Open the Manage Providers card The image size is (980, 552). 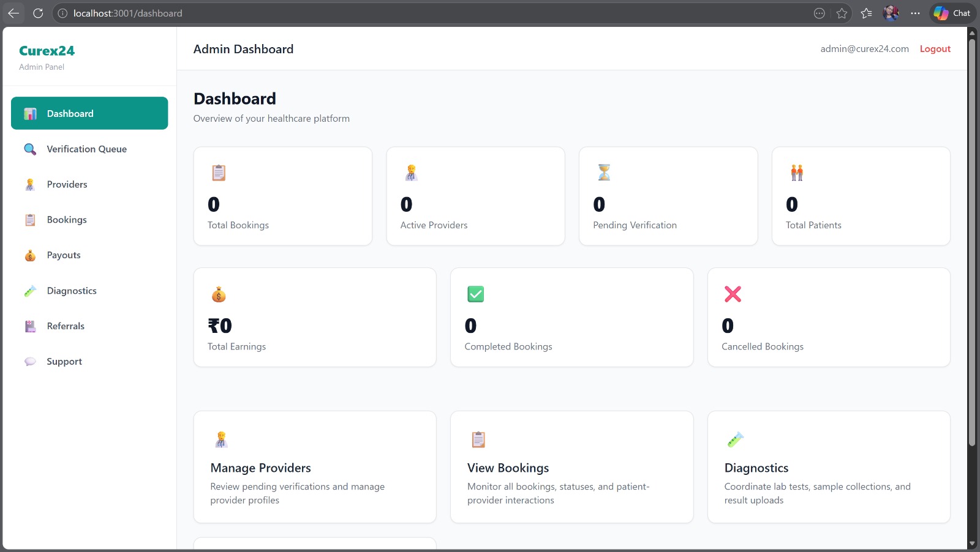coord(315,467)
